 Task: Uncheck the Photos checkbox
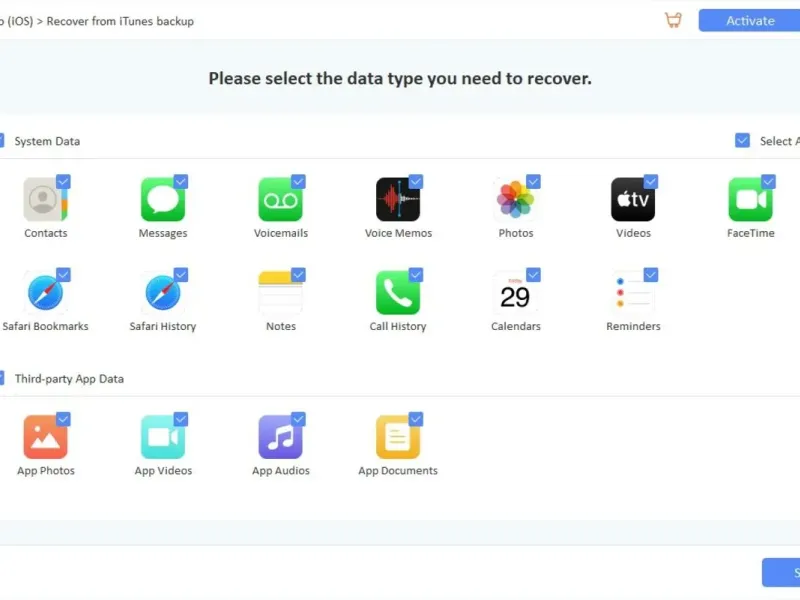click(533, 182)
